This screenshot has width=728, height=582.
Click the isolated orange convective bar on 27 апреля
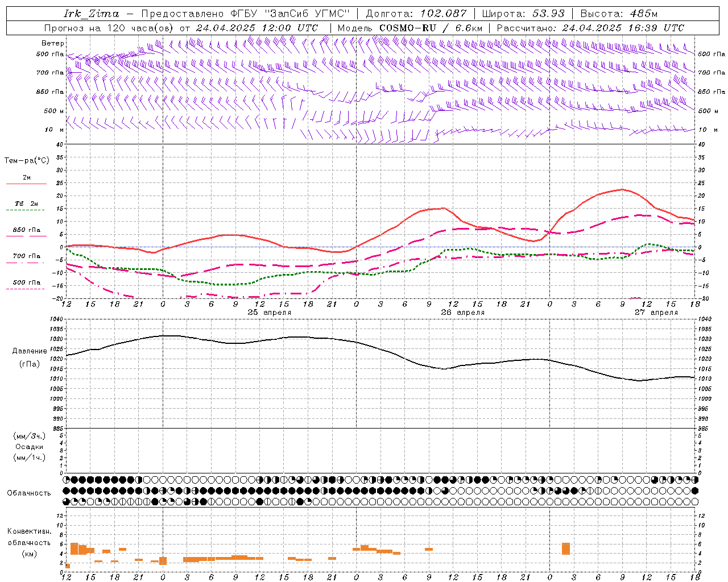coord(565,548)
